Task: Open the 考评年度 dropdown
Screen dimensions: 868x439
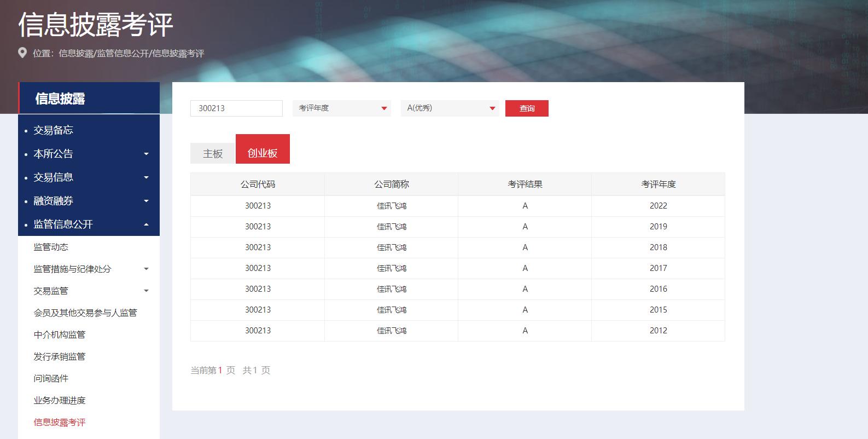Action: pyautogui.click(x=341, y=108)
